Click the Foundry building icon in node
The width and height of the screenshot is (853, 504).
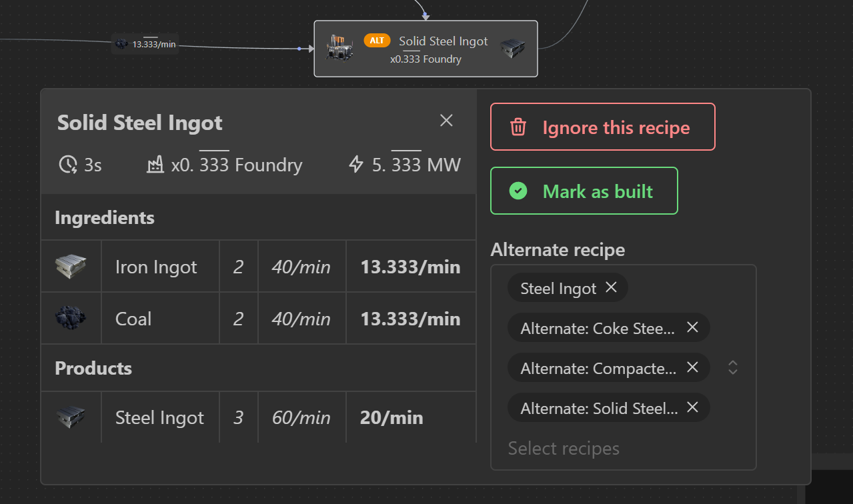(x=339, y=48)
